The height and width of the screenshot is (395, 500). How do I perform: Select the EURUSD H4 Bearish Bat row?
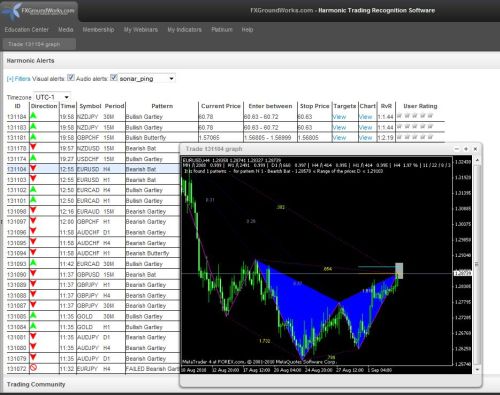coord(93,169)
